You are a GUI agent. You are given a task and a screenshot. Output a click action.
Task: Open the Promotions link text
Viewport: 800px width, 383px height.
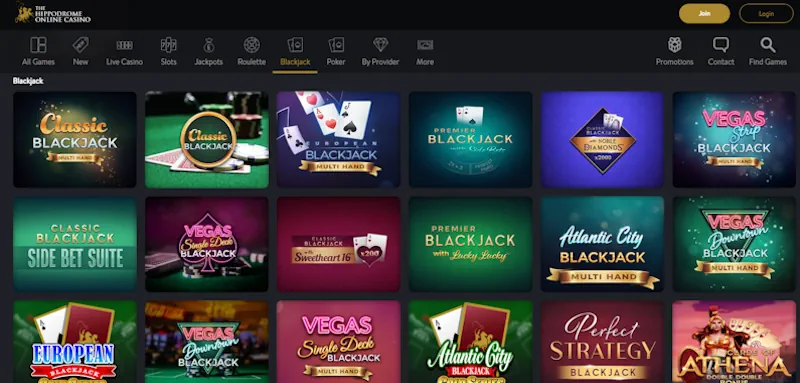(x=674, y=62)
